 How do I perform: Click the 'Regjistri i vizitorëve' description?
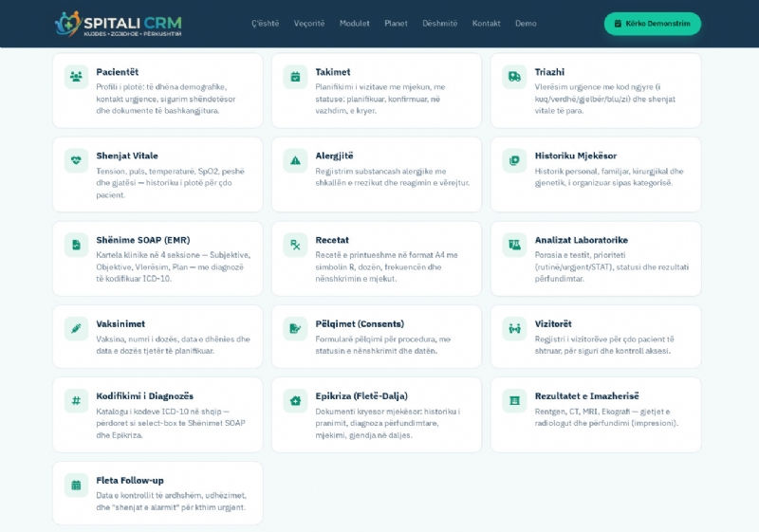pos(604,345)
